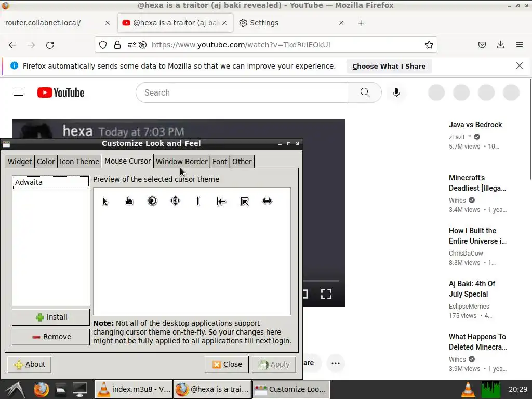532x399 pixels.
Task: Open the file manager taskbar icon
Action: click(61, 390)
